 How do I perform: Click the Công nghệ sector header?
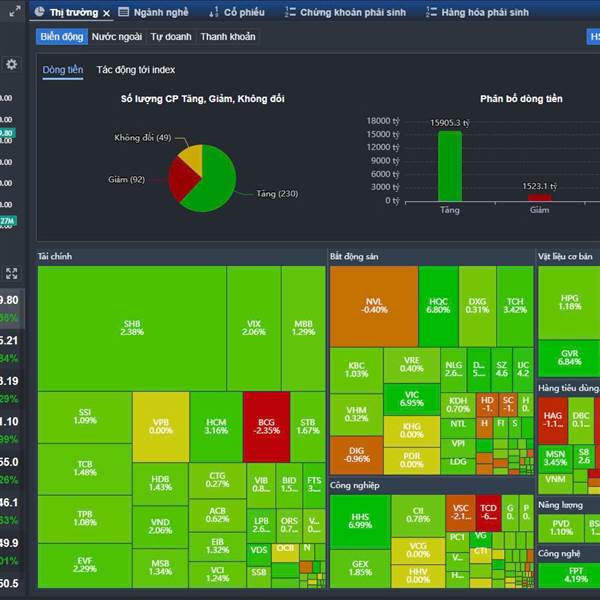[x=559, y=554]
